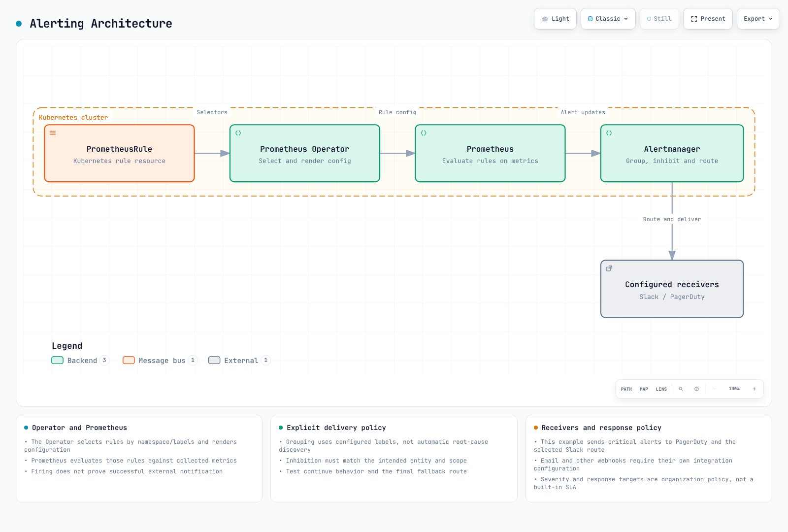Open the Classic style dropdown
The width and height of the screenshot is (788, 532).
(x=608, y=19)
